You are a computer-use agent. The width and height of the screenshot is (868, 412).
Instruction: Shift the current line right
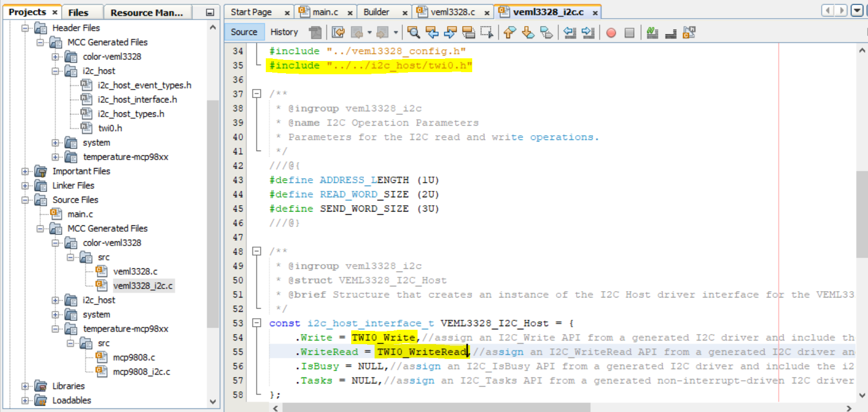(588, 32)
